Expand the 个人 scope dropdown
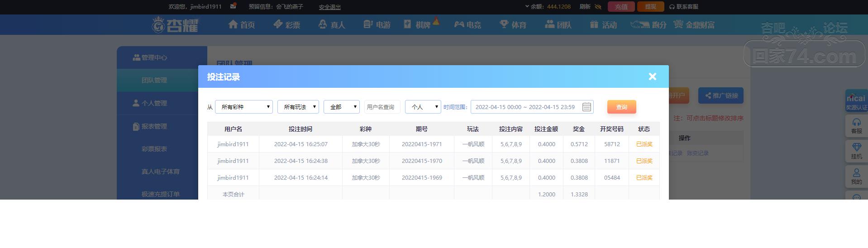 tap(423, 107)
